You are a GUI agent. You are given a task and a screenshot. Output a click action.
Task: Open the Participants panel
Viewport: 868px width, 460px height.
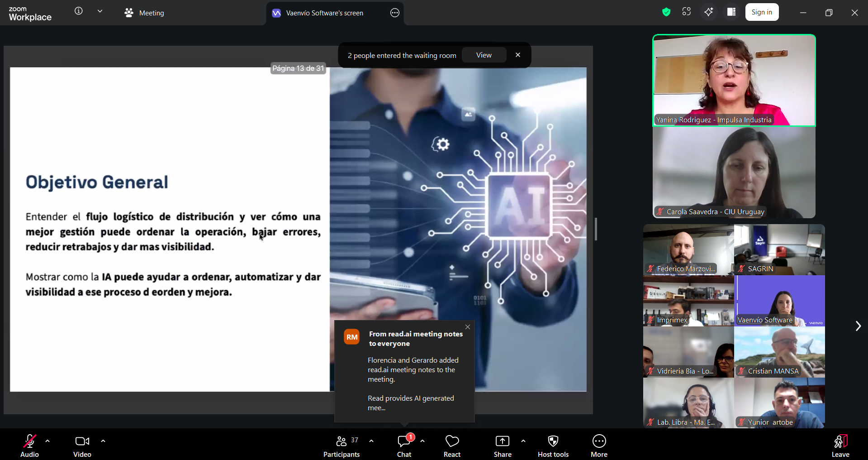point(342,446)
